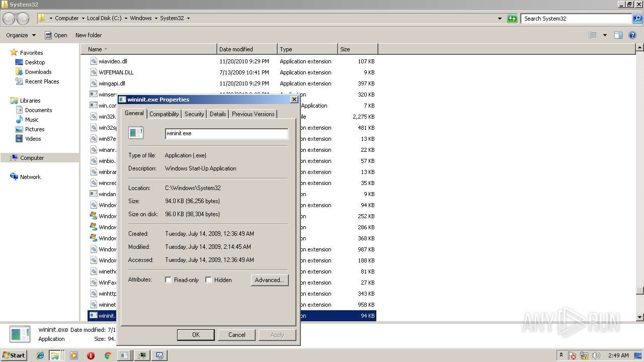Screen dimensions: 644x362
Task: Click the file name field wininit.exe
Action: pos(226,134)
